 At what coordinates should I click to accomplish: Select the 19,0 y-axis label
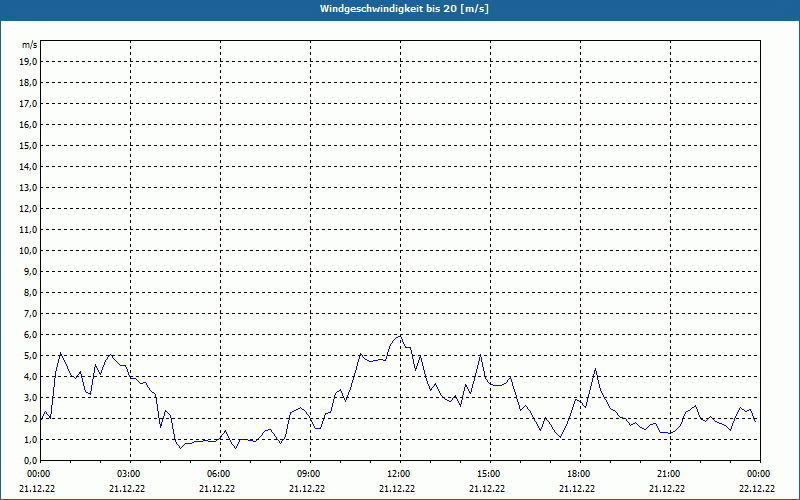[28, 62]
